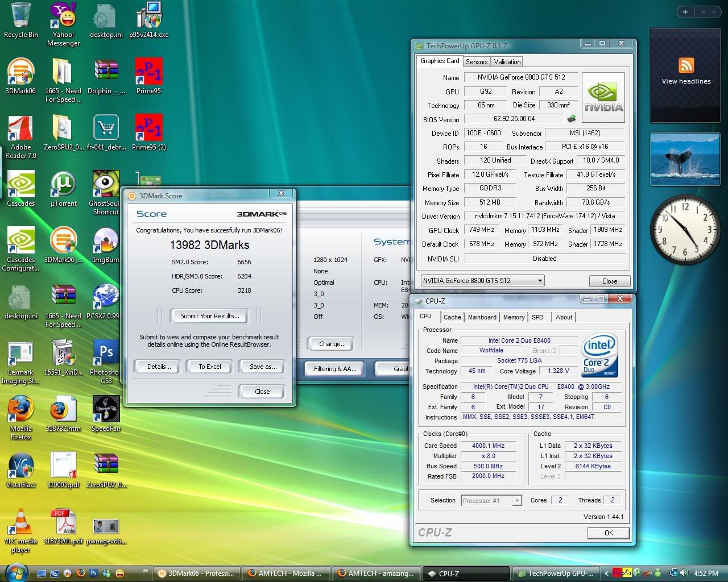Image resolution: width=728 pixels, height=582 pixels.
Task: Switch to AMTECH - amazing... taskbar button
Action: (376, 573)
